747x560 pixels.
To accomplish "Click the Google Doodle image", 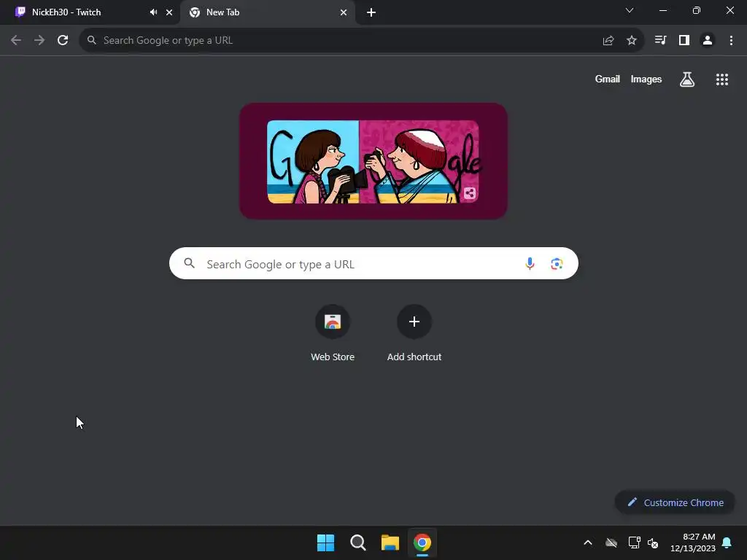I will (373, 161).
